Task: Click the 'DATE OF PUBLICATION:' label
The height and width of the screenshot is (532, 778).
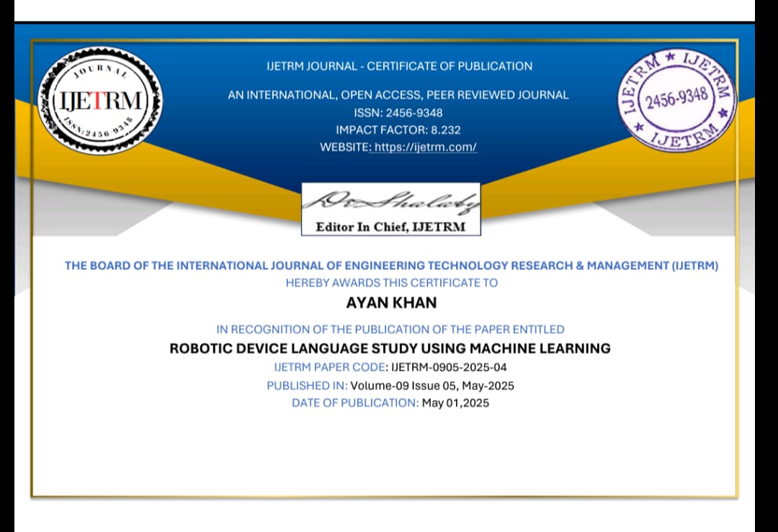Action: point(355,402)
